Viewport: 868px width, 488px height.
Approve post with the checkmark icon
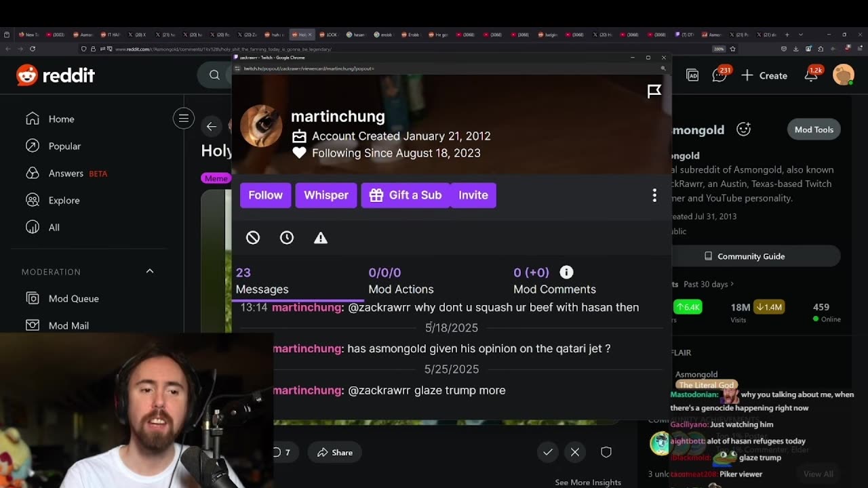(x=548, y=452)
